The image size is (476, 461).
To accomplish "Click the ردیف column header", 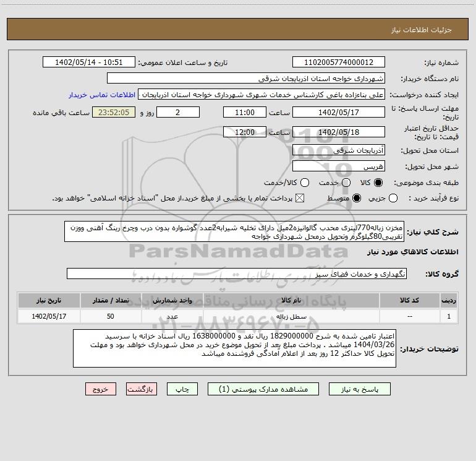I will pos(449,300).
